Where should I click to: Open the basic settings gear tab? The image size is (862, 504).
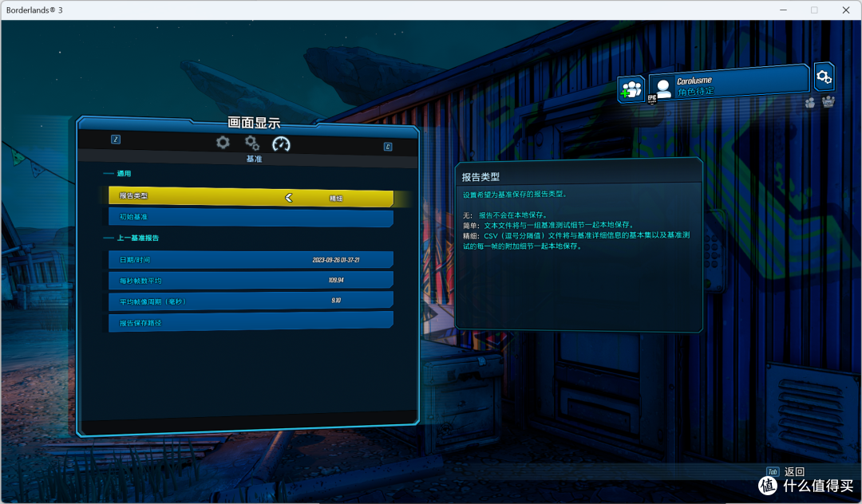(223, 143)
